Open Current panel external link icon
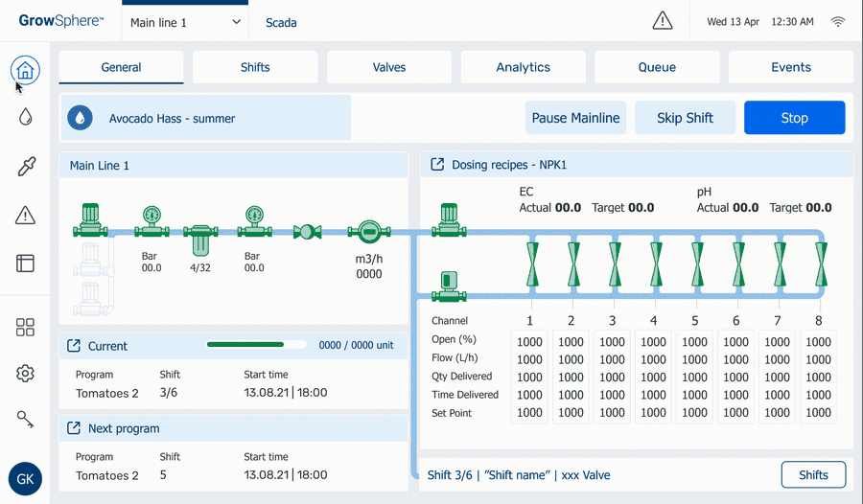 [x=73, y=346]
